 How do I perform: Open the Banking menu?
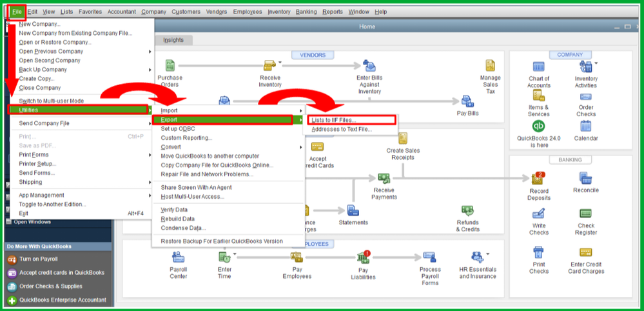point(306,12)
